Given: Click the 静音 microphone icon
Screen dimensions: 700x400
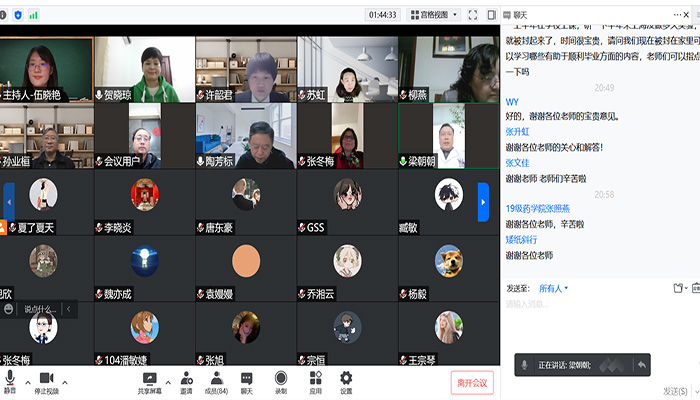Looking at the screenshot, I should click(x=10, y=379).
